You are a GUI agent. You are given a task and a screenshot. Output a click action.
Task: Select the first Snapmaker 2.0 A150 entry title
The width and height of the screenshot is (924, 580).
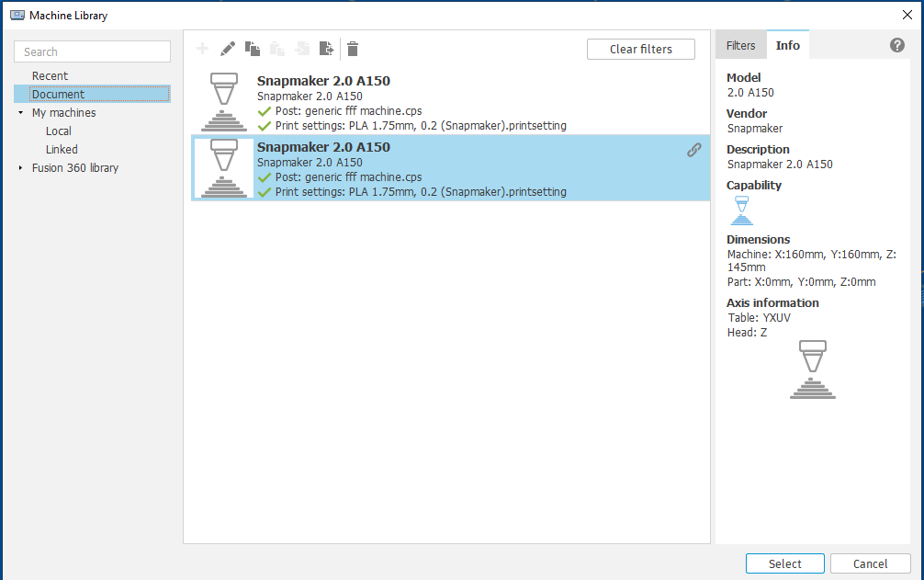pos(323,81)
